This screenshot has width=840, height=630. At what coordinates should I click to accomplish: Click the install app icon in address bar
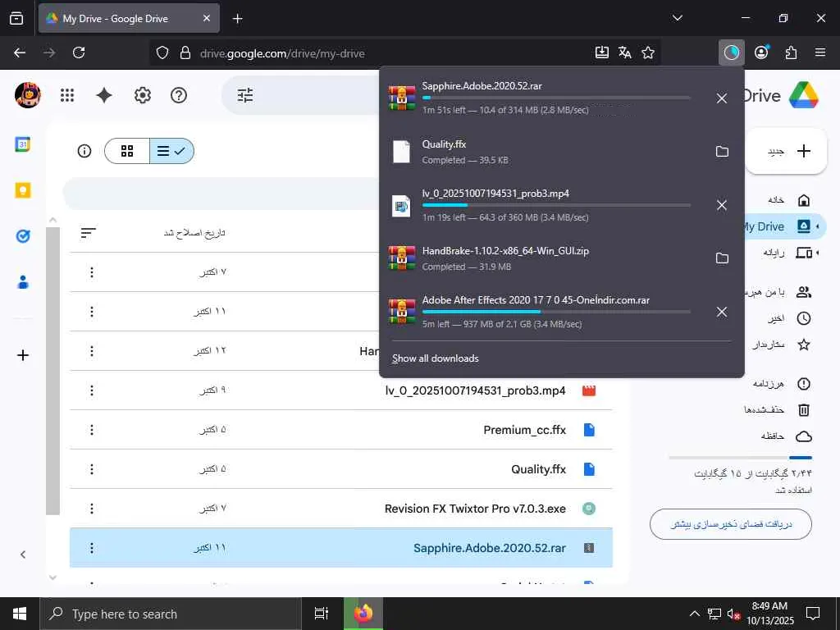tap(601, 52)
